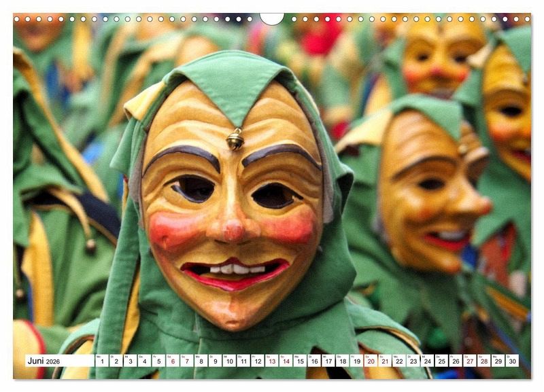Select date 2 in the calendar strip

click(x=116, y=361)
